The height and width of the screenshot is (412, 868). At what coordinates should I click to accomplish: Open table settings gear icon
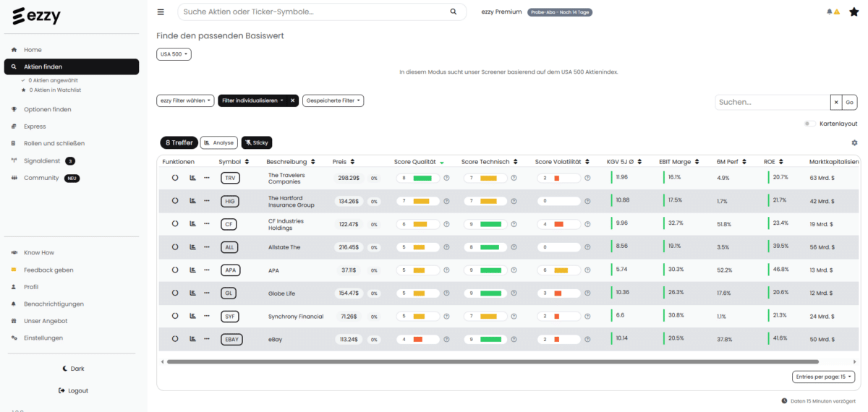(x=854, y=143)
